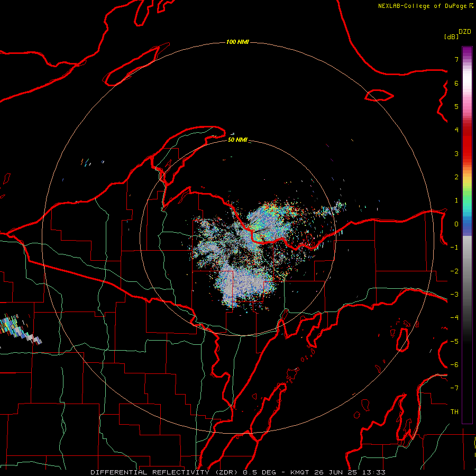Click the 0 dB legend tick label
The width and height of the screenshot is (476, 476).
click(456, 224)
